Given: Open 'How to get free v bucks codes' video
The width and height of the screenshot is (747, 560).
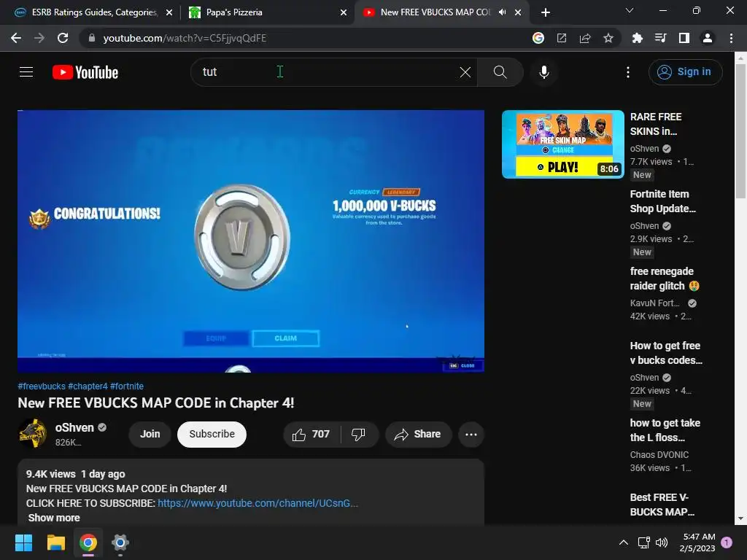Looking at the screenshot, I should click(x=666, y=353).
